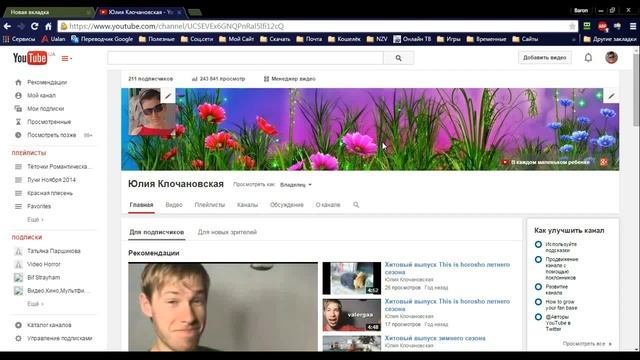
Task: Switch to the Плейлисты tab
Action: tap(210, 205)
